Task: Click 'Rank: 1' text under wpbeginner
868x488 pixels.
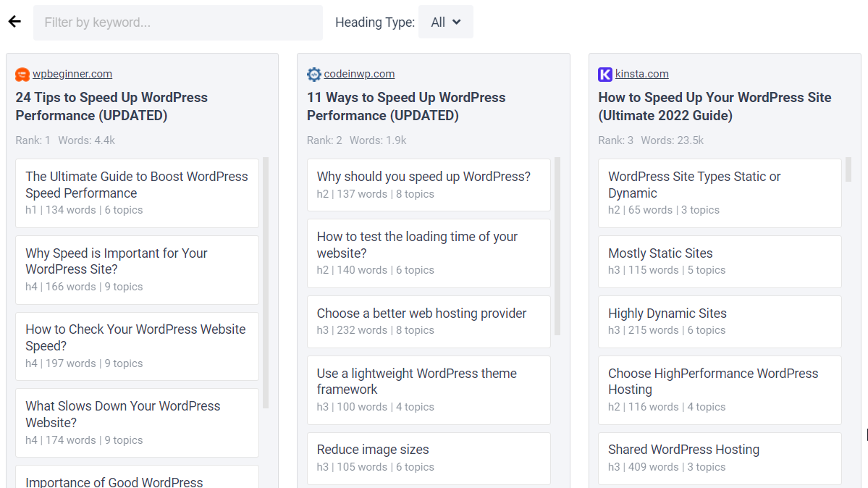Action: 33,140
